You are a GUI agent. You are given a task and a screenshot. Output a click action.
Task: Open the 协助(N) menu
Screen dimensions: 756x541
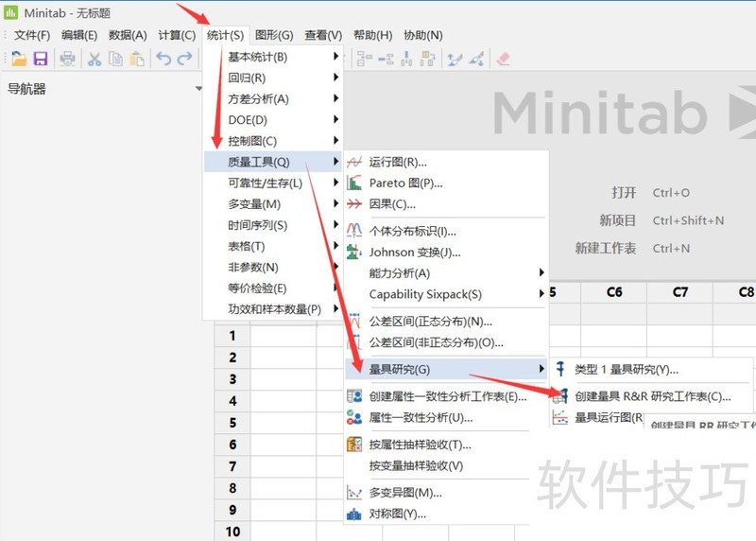(422, 35)
